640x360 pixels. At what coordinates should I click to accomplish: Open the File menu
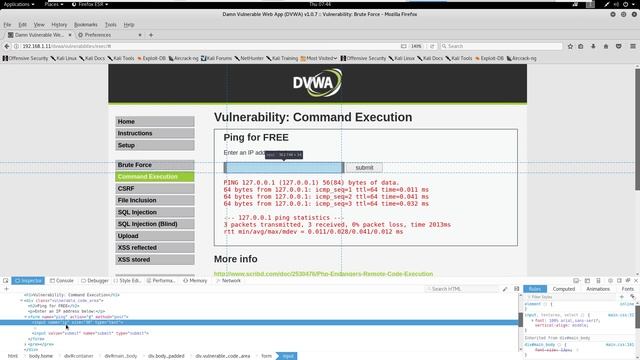pyautogui.click(x=7, y=24)
